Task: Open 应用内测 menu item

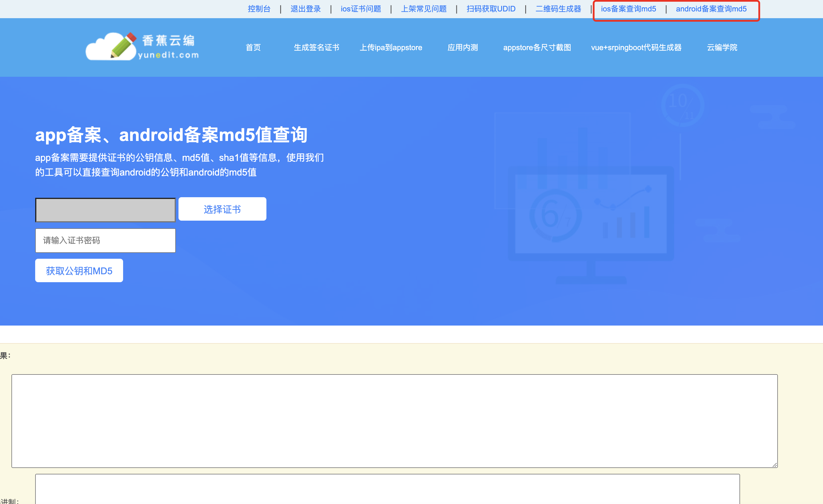Action: 462,47
